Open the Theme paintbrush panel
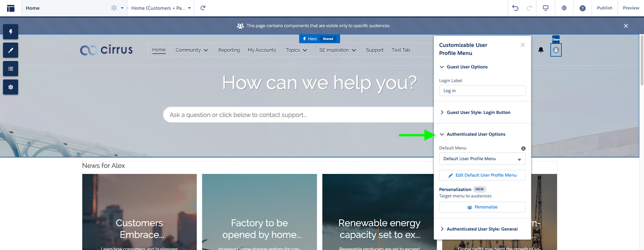 coord(11,50)
